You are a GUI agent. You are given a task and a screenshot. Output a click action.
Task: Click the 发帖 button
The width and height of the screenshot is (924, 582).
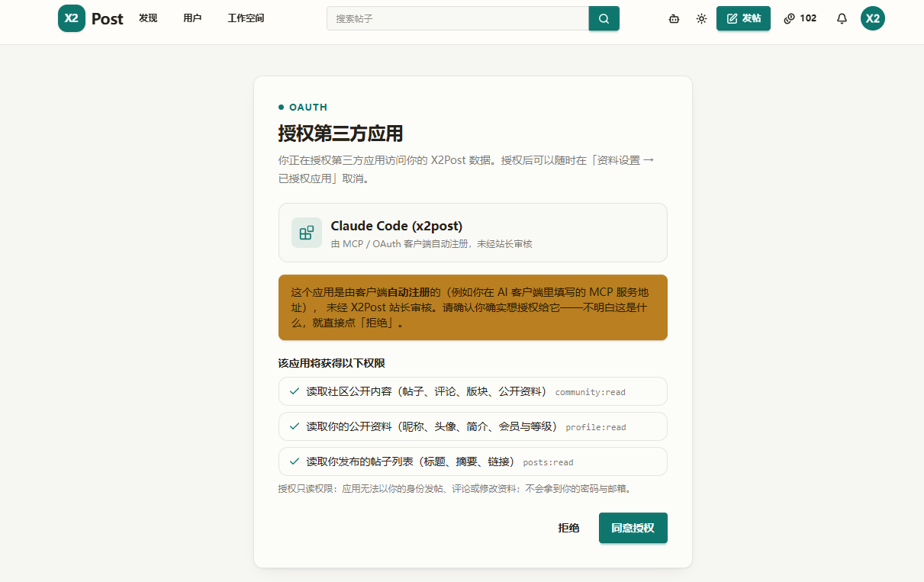tap(743, 18)
